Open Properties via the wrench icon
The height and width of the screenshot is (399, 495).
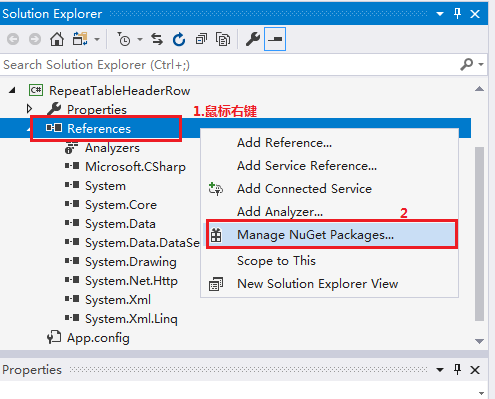(253, 39)
